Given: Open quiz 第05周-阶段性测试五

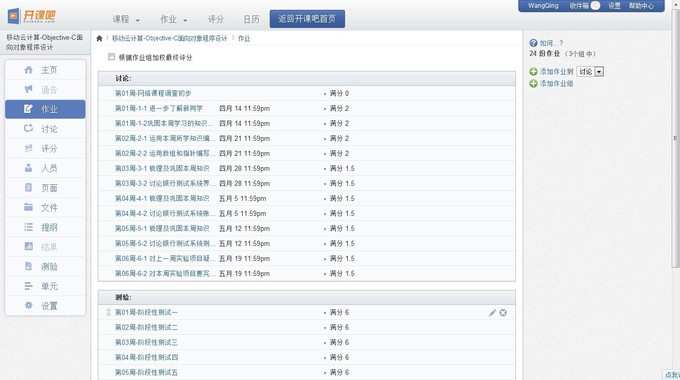Looking at the screenshot, I should [x=146, y=372].
